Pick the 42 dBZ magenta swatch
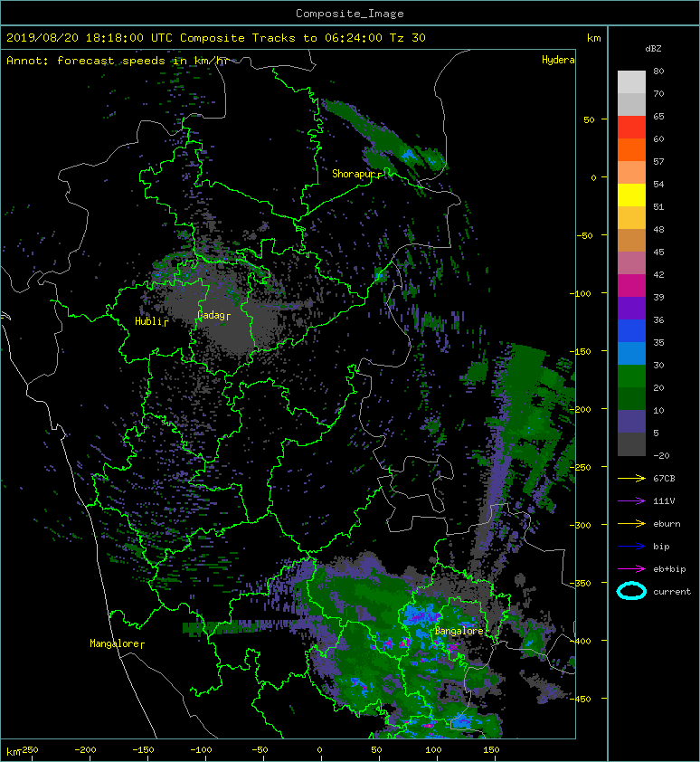 click(631, 285)
